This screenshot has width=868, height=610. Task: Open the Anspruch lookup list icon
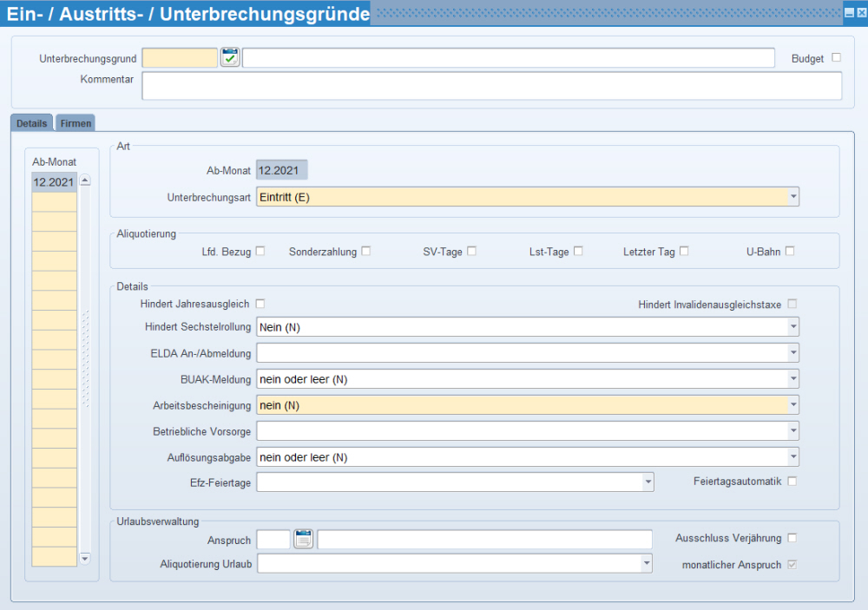303,539
